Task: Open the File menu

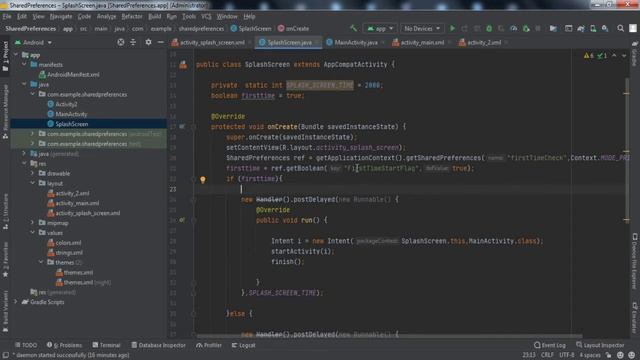Action: pos(7,16)
